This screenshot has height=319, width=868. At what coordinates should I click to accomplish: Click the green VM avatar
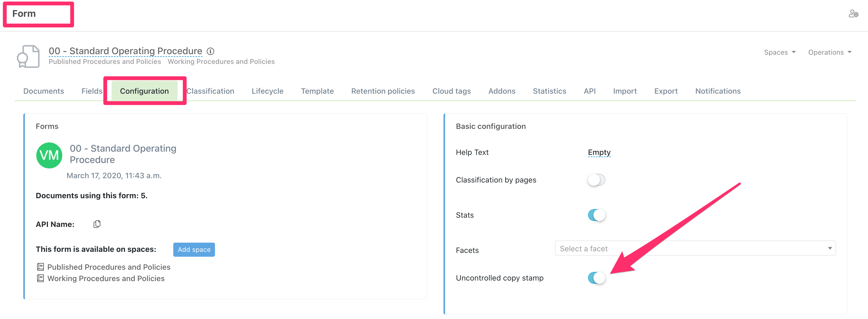coord(49,155)
